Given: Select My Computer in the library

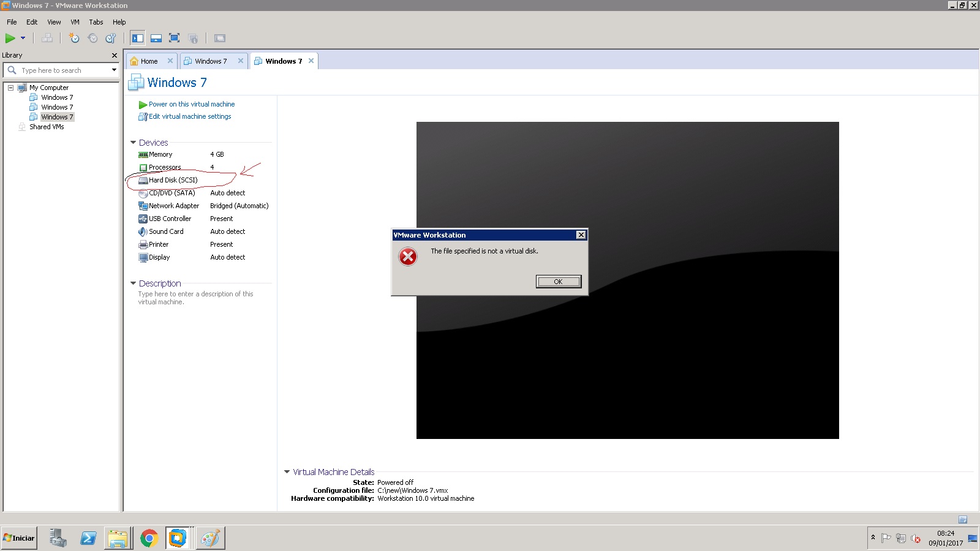Looking at the screenshot, I should point(49,88).
